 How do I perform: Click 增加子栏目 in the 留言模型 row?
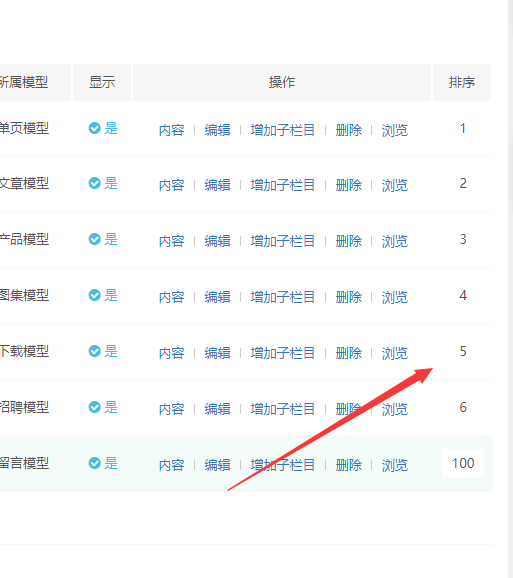pos(283,465)
